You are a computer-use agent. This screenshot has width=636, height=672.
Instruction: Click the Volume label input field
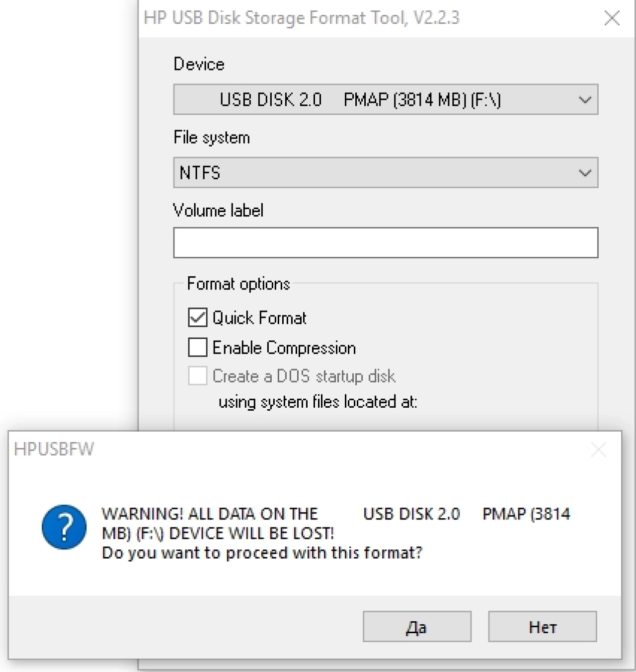tap(386, 242)
